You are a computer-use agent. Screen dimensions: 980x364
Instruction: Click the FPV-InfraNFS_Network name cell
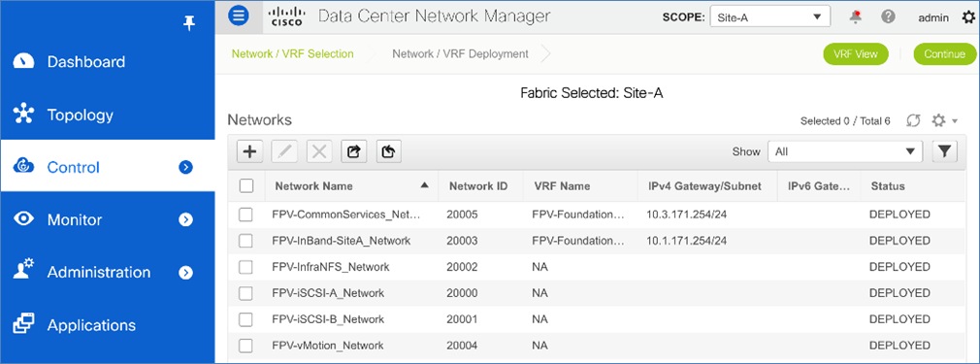click(331, 267)
